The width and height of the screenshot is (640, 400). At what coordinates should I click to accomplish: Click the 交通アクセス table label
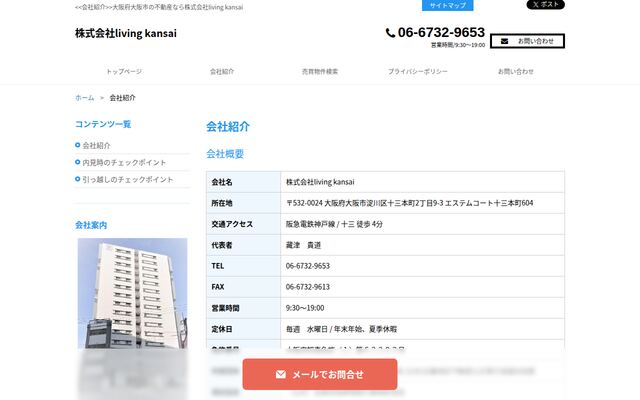click(x=232, y=224)
